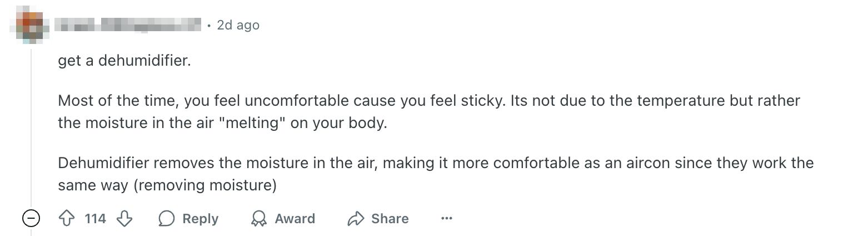Click the "get a dehumidifier." line
Image resolution: width=868 pixels, height=236 pixels.
click(x=124, y=60)
